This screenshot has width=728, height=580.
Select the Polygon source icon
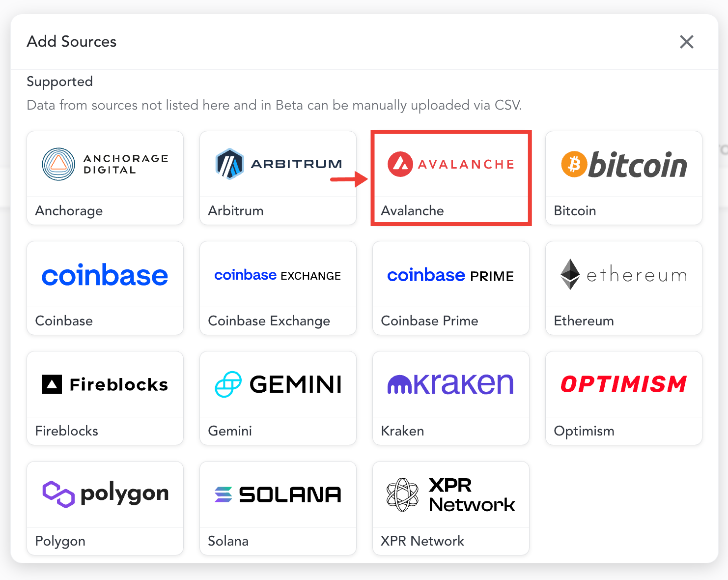pos(58,494)
